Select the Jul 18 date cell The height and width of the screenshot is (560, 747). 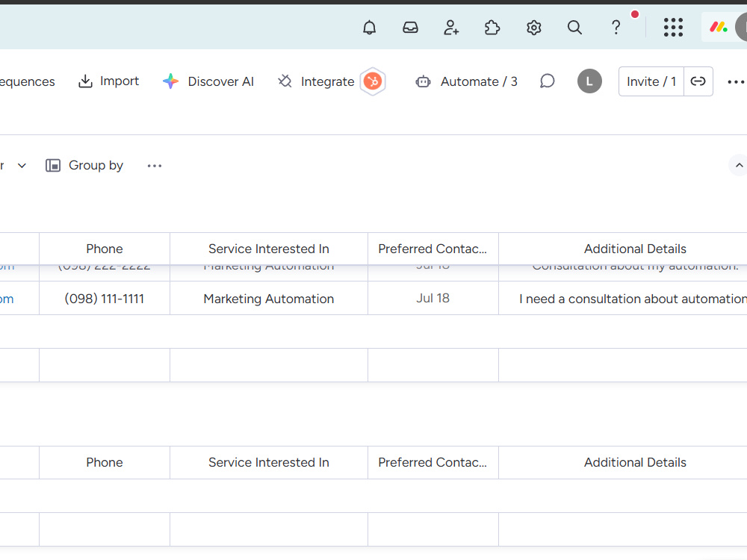(433, 298)
